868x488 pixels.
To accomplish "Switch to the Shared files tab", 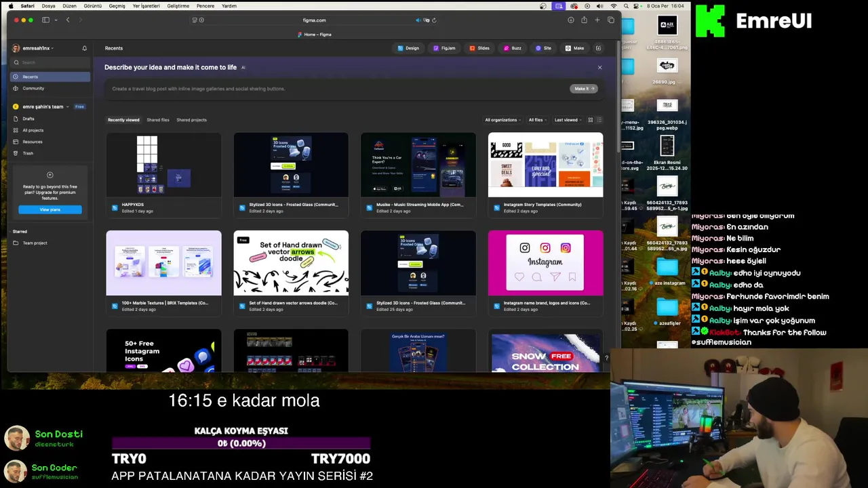I will click(x=158, y=120).
